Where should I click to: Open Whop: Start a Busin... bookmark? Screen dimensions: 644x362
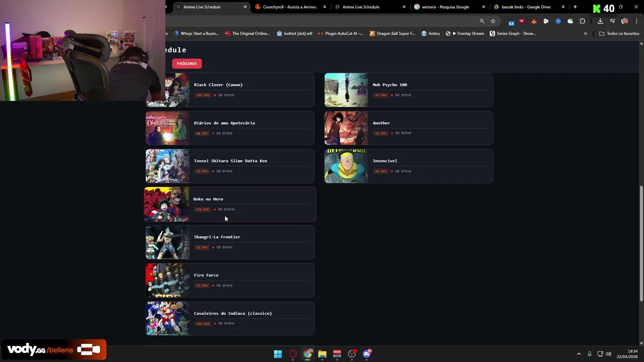coord(196,34)
